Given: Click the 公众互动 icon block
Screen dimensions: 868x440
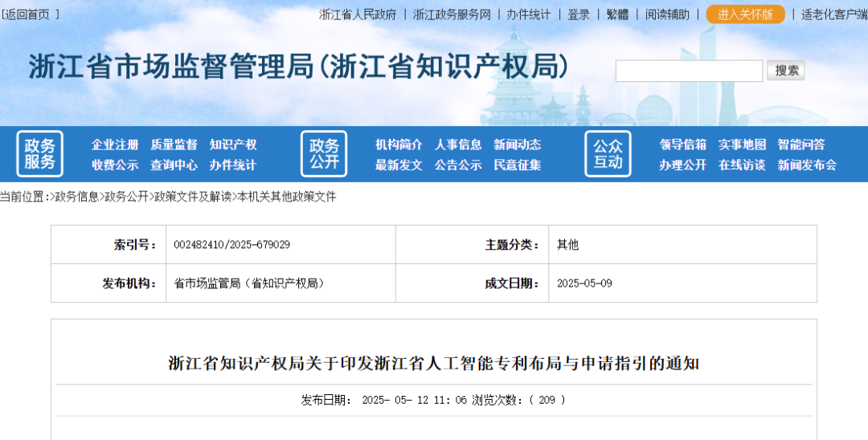Looking at the screenshot, I should [x=608, y=154].
